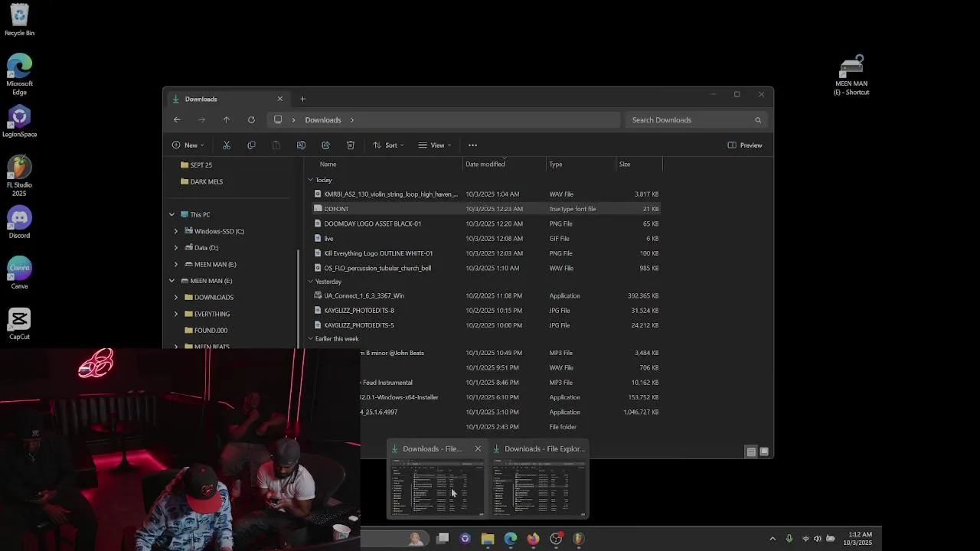Click the Delete trash icon in toolbar
Viewport: 980px width, 551px height.
point(351,145)
